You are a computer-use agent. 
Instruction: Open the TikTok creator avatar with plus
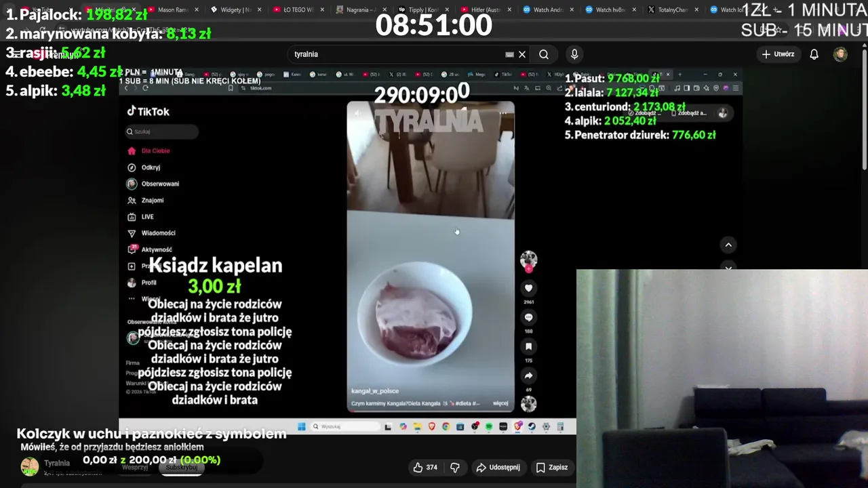[528, 260]
